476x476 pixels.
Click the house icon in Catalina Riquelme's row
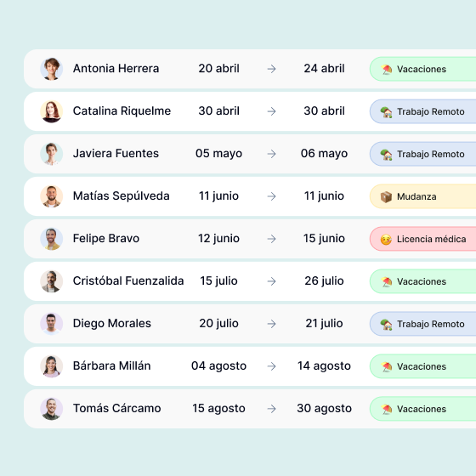click(387, 111)
